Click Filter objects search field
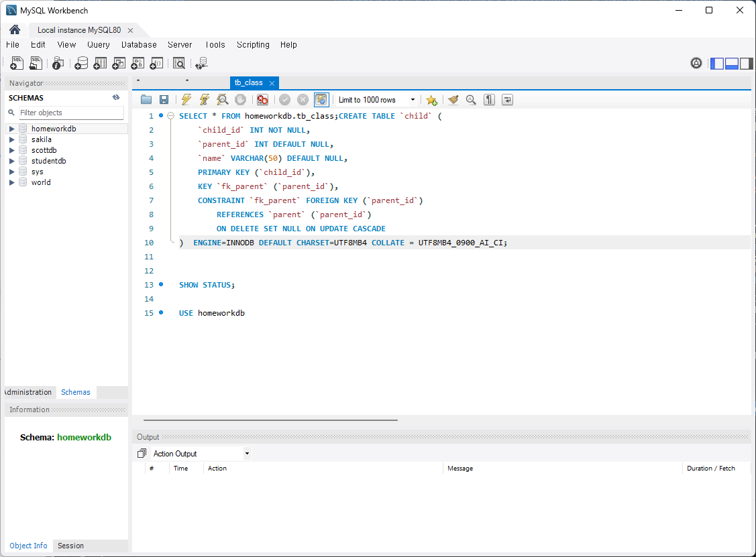 coord(71,113)
